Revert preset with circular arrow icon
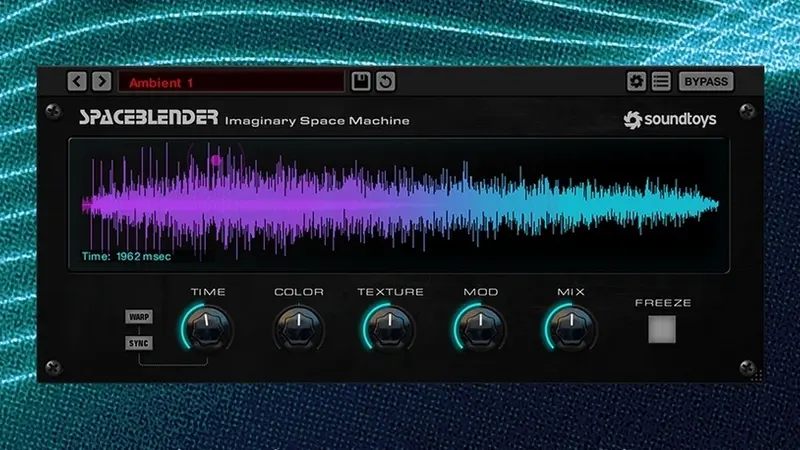The width and height of the screenshot is (800, 450). pos(385,81)
